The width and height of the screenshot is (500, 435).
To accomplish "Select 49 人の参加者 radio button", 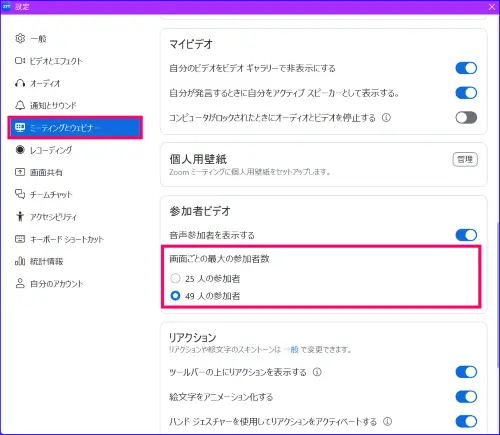I will pos(175,296).
